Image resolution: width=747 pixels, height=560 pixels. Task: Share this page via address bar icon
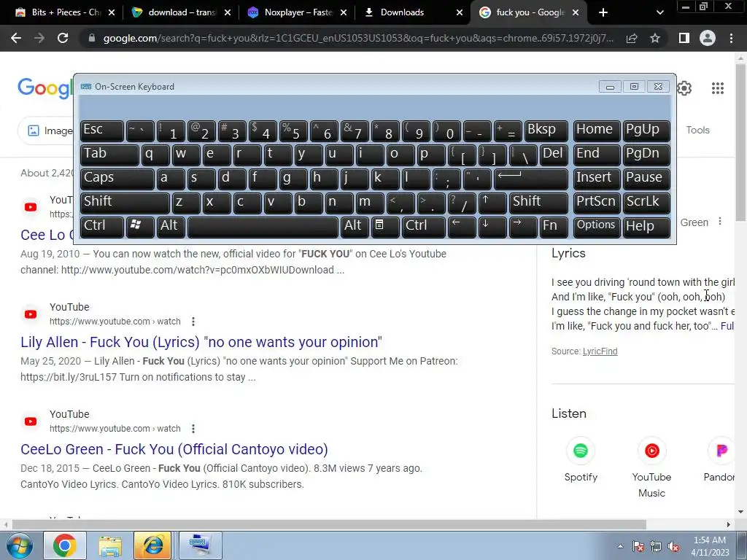[632, 38]
